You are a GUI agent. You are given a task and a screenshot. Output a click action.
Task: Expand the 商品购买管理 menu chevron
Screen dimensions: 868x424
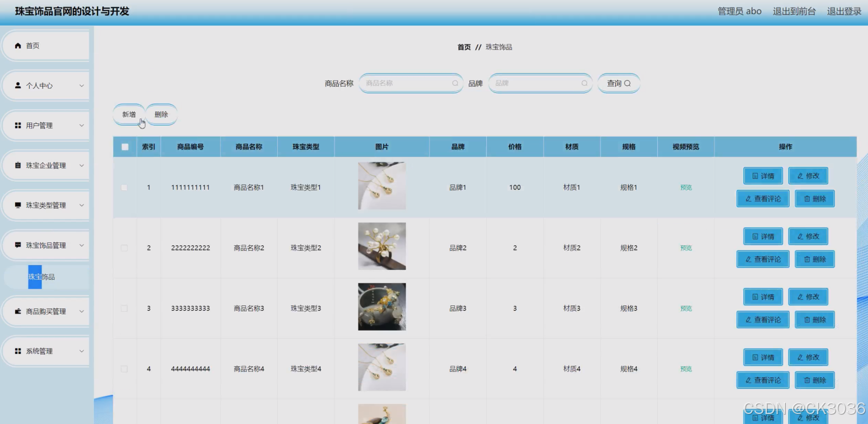point(82,311)
